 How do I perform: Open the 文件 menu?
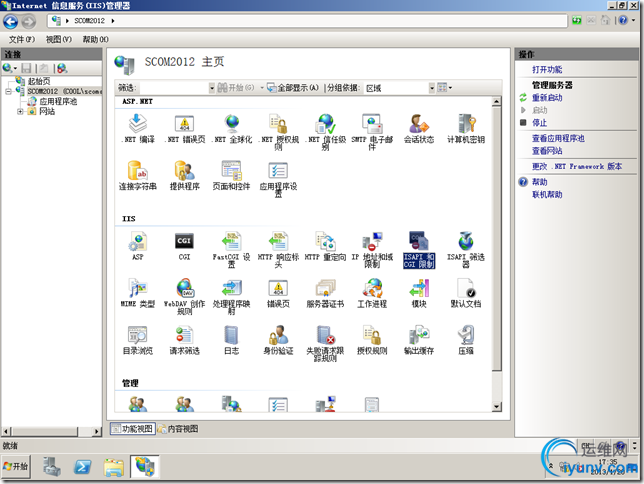click(22, 39)
